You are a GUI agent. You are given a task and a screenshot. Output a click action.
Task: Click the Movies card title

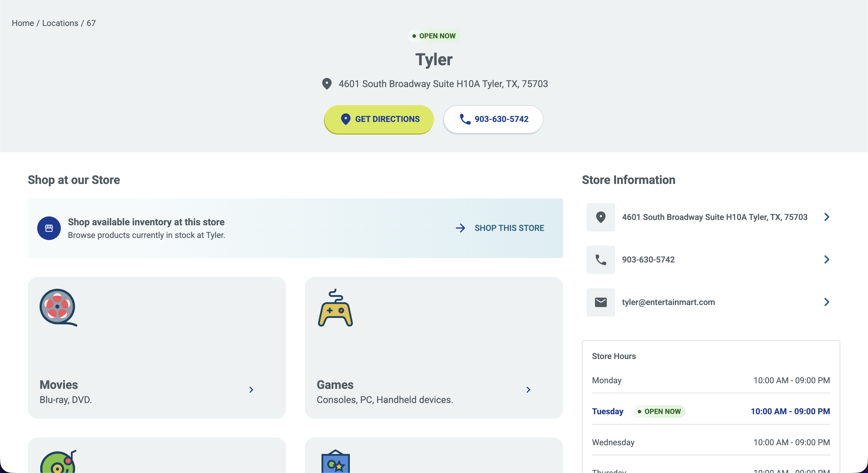[x=59, y=385]
